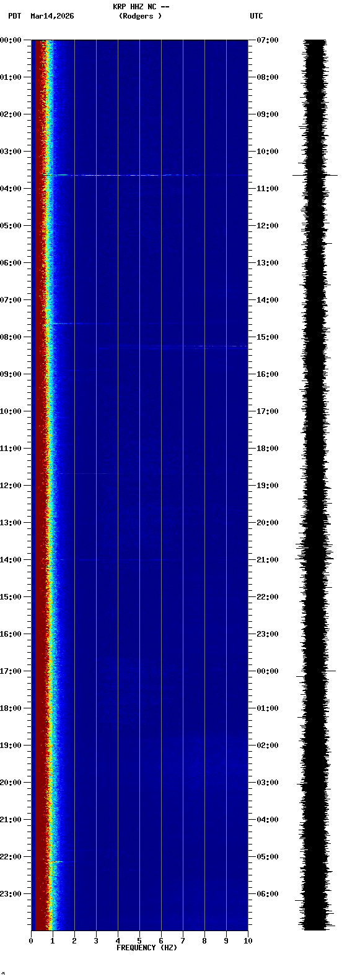Click the 07:00 UTC time label at top

268,40
